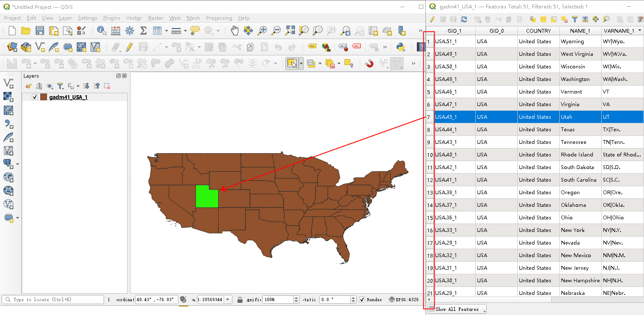Click the EPSG:4326 CRS button
The height and width of the screenshot is (315, 644).
[x=404, y=299]
